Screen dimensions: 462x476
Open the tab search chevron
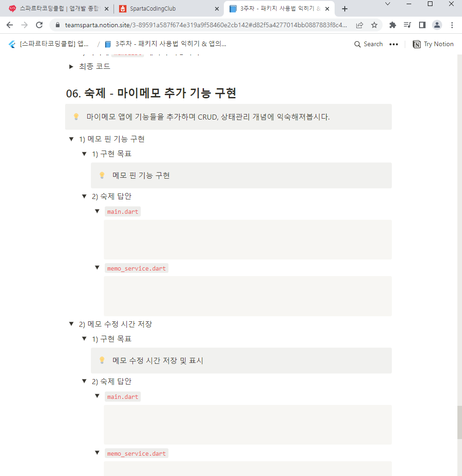[x=388, y=4]
